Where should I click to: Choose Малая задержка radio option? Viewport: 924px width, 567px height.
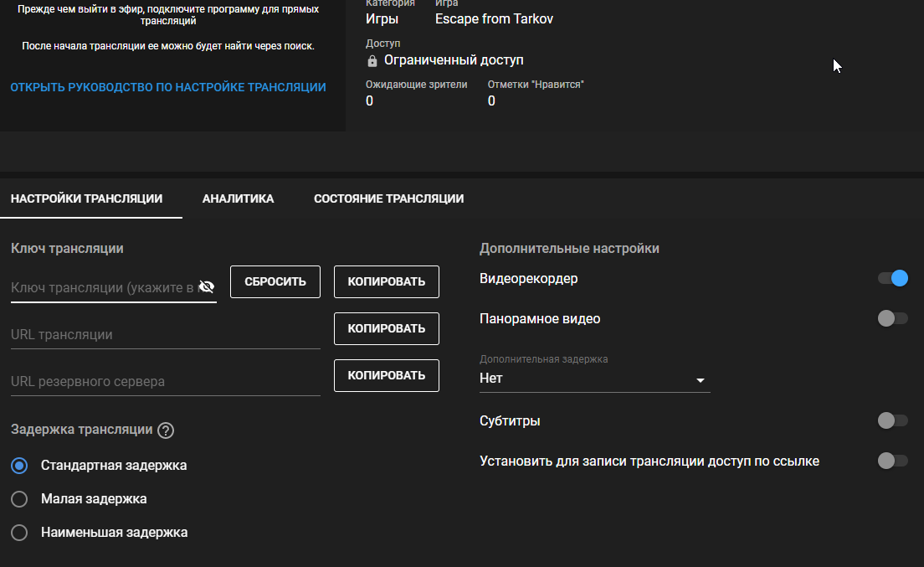coord(19,499)
